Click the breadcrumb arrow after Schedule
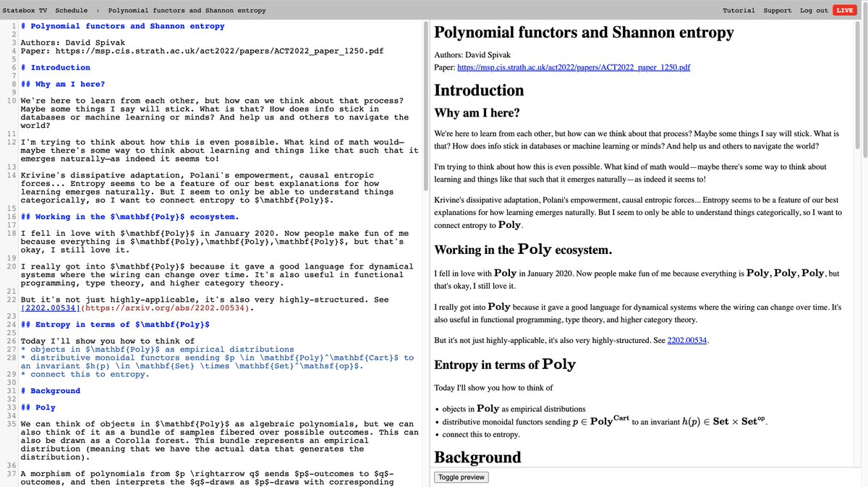This screenshot has width=868, height=487. click(x=98, y=10)
